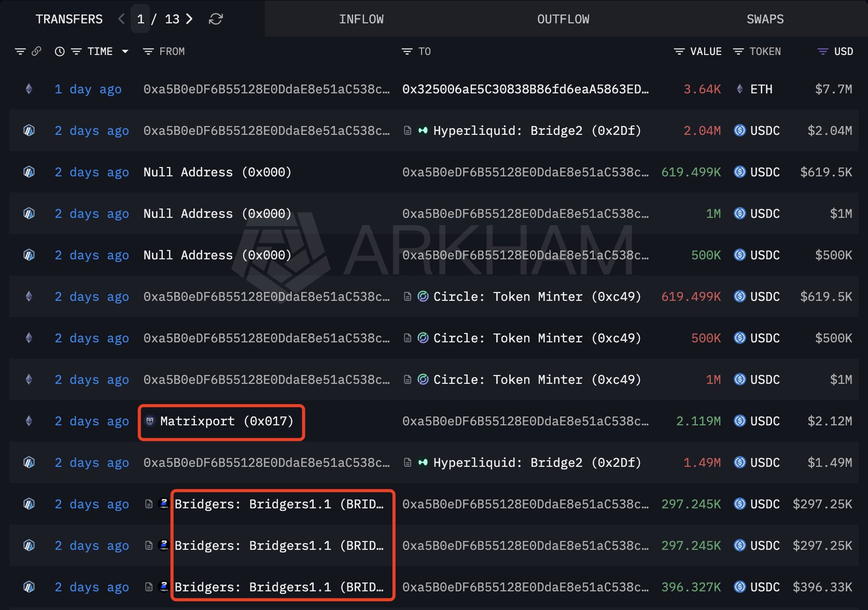This screenshot has width=868, height=610.
Task: Toggle the clock time-format icon
Action: coord(60,51)
